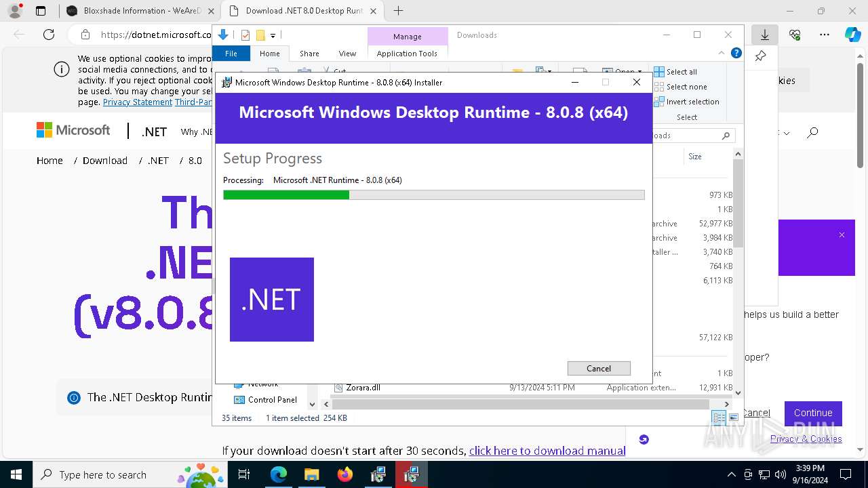Open Edge profile avatar icon

14,11
